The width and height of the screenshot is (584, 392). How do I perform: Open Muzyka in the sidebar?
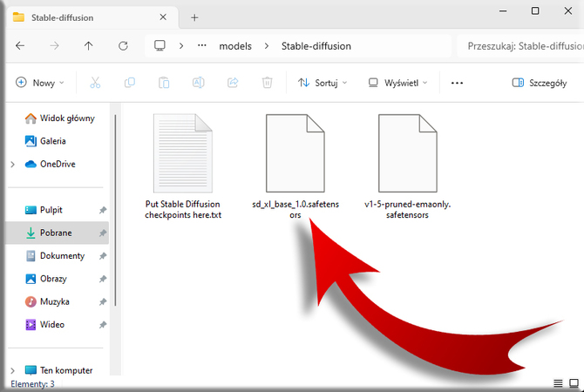tap(47, 302)
